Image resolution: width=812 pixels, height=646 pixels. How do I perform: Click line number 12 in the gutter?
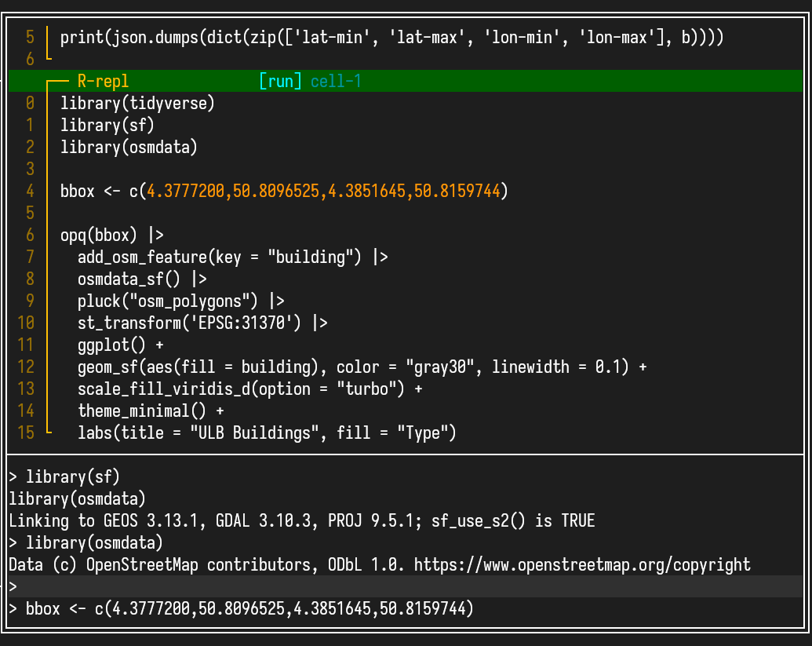point(26,367)
